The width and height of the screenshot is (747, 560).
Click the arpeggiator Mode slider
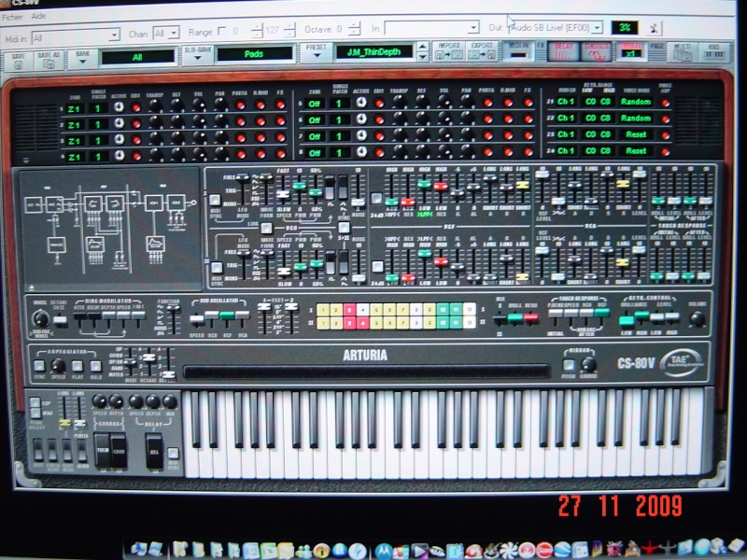(129, 362)
